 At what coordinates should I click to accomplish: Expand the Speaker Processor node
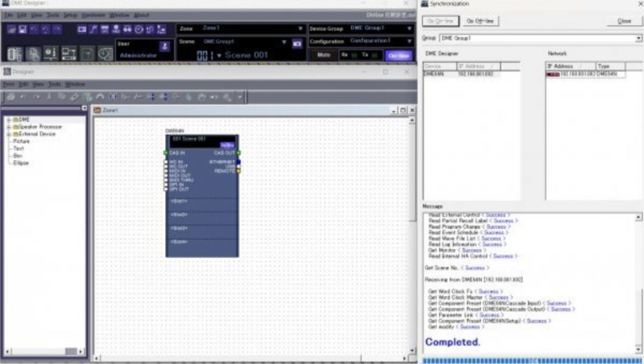8,127
